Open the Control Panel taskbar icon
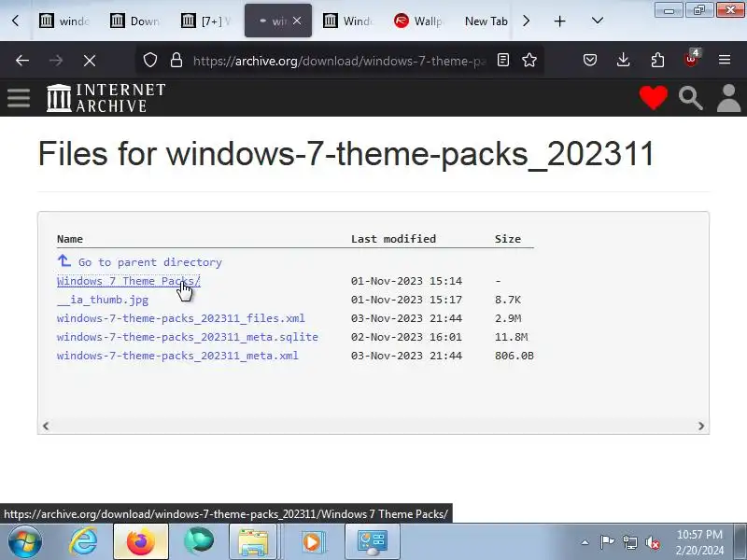Viewport: 747px width, 560px height. (372, 541)
